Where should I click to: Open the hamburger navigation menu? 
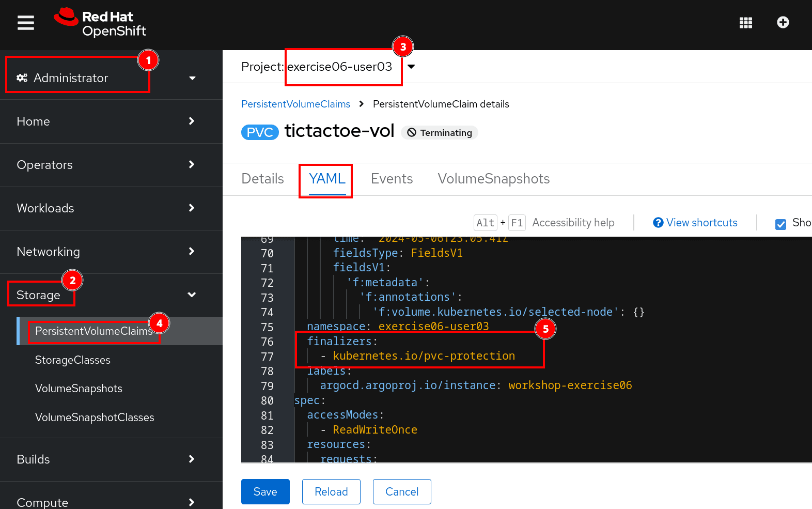tap(25, 23)
